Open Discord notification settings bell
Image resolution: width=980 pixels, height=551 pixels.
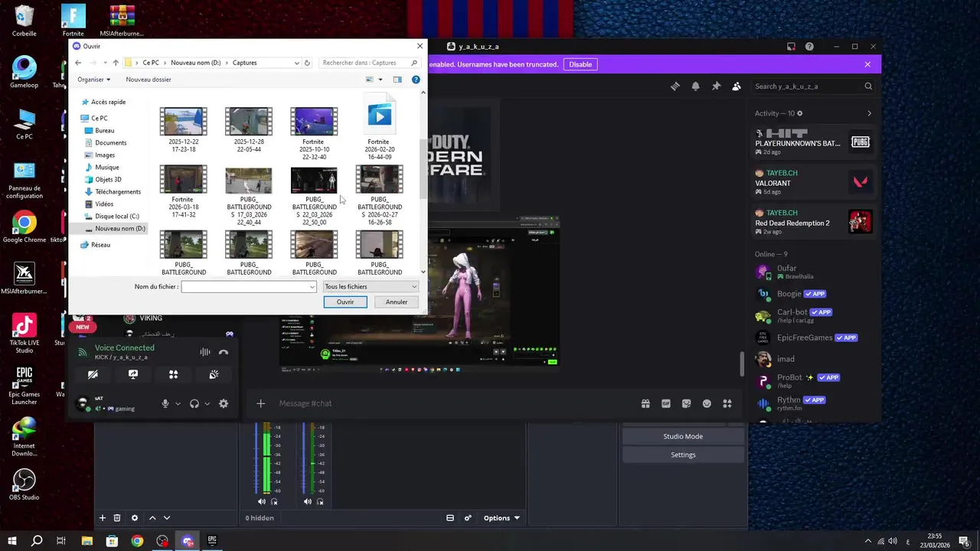point(695,86)
